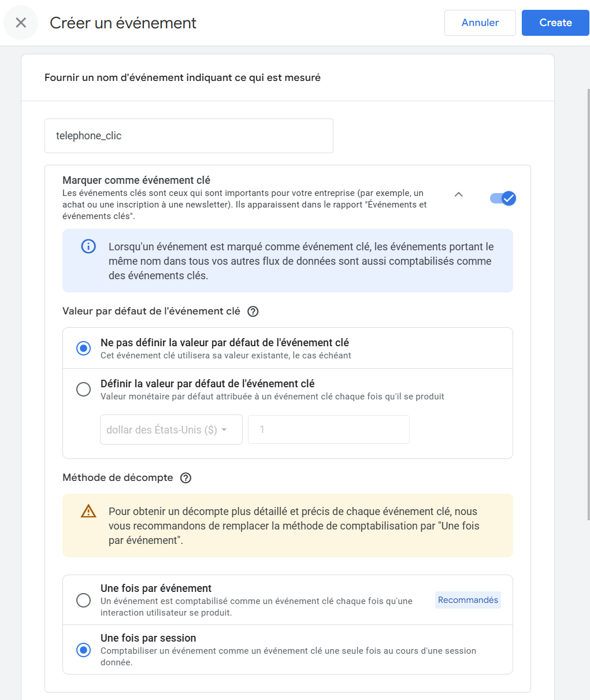This screenshot has width=590, height=700.
Task: Collapse the key event section with chevron
Action: click(458, 195)
